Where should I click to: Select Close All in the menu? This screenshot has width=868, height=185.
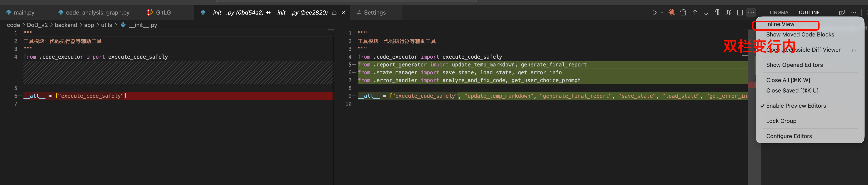click(788, 80)
